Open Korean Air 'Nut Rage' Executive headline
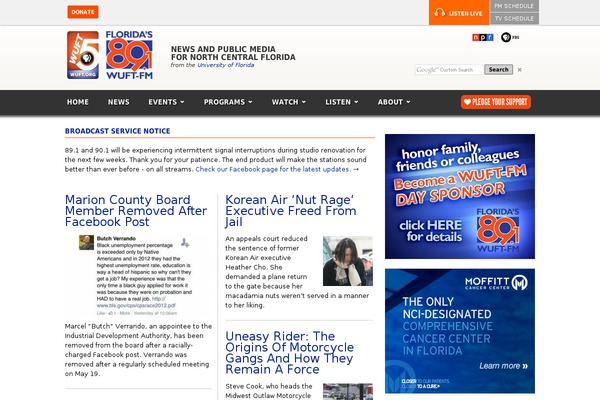Screen dimensions: 600x400 click(x=290, y=211)
